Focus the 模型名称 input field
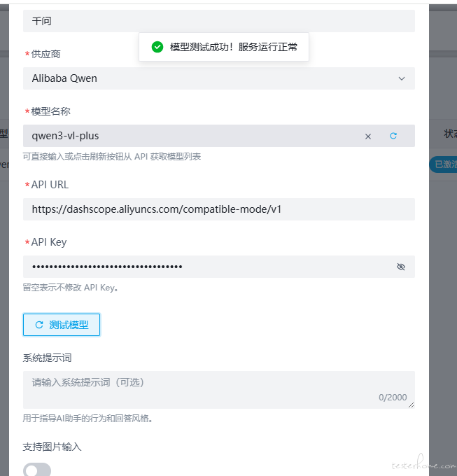This screenshot has width=457, height=476. point(189,136)
